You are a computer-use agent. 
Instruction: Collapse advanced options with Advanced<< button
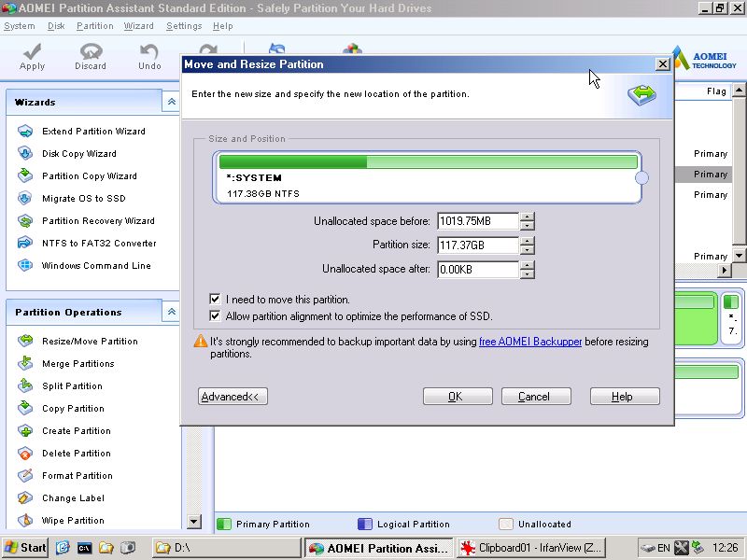[233, 396]
